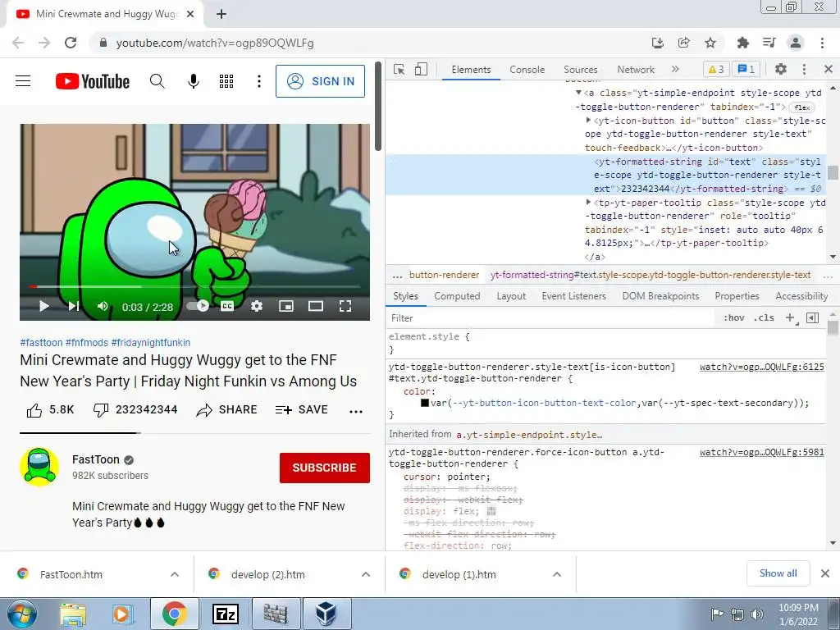Click the styles Filter input field
Screen dimensions: 840x630
point(552,318)
